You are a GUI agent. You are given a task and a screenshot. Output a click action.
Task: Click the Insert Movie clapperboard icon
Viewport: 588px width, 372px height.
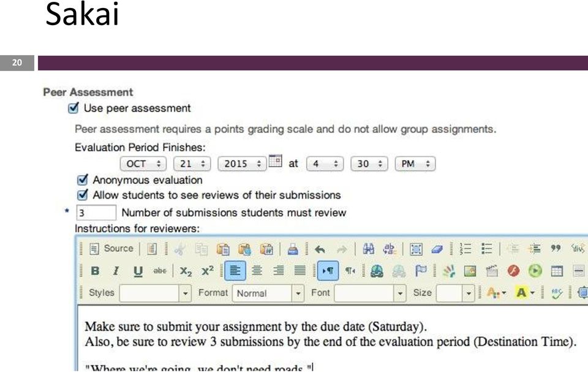[x=492, y=271]
